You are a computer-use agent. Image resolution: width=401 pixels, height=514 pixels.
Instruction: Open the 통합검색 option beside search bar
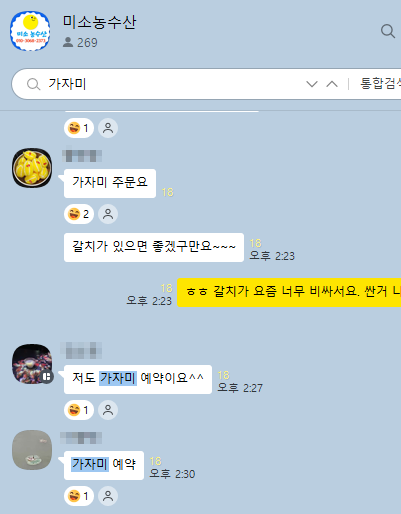pyautogui.click(x=380, y=84)
